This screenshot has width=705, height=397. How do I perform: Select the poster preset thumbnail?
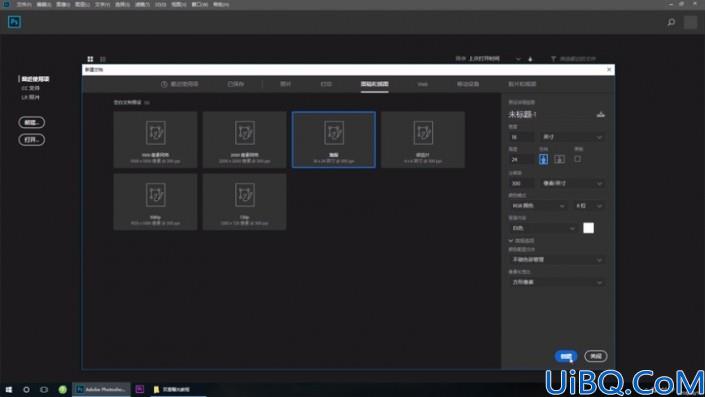click(334, 140)
